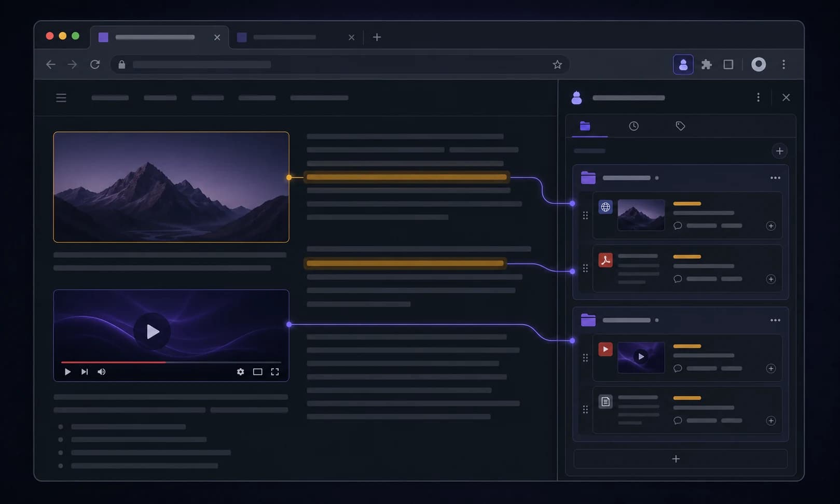
Task: Click the plus on the document card
Action: point(771,421)
